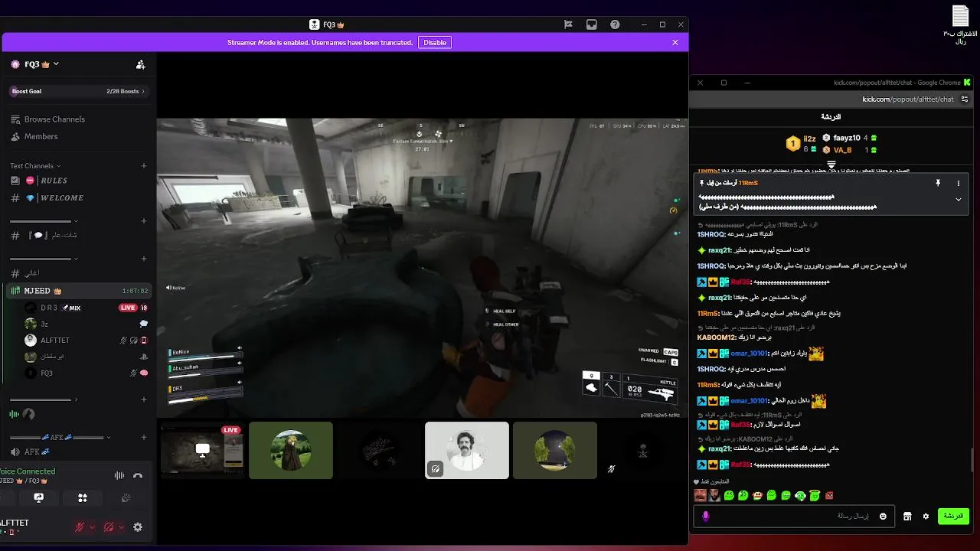
Task: Open the soundboard icon
Action: [126, 497]
